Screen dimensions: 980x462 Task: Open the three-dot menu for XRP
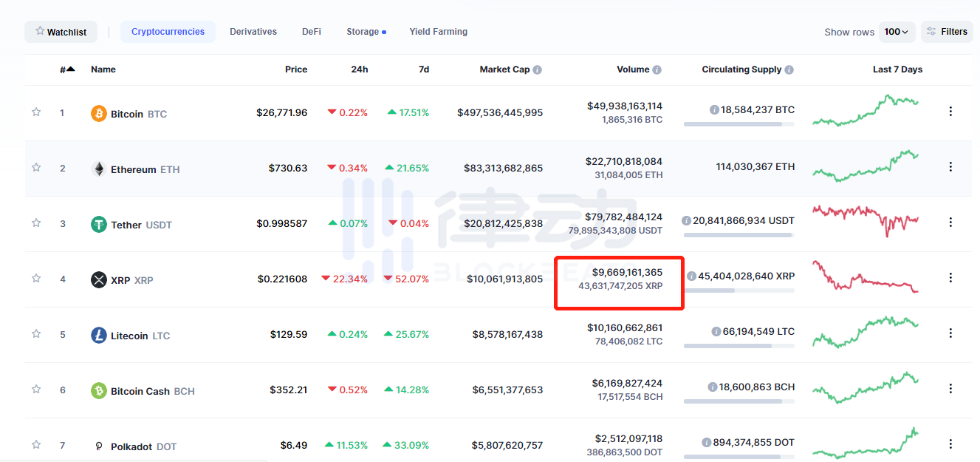950,278
